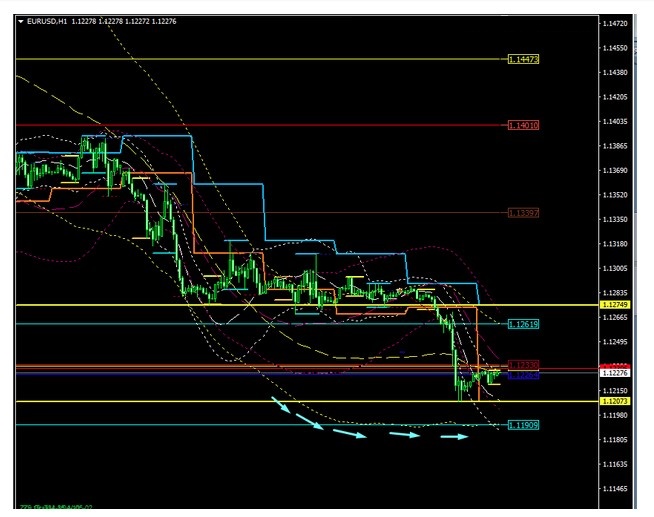This screenshot has width=654, height=517.
Task: Select the yellow 1.12073 price tag
Action: coord(613,401)
